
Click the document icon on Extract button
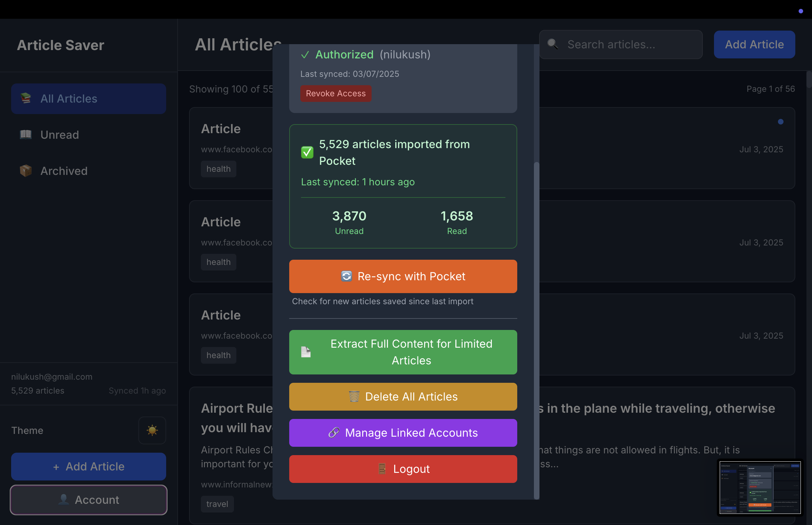[x=306, y=352]
